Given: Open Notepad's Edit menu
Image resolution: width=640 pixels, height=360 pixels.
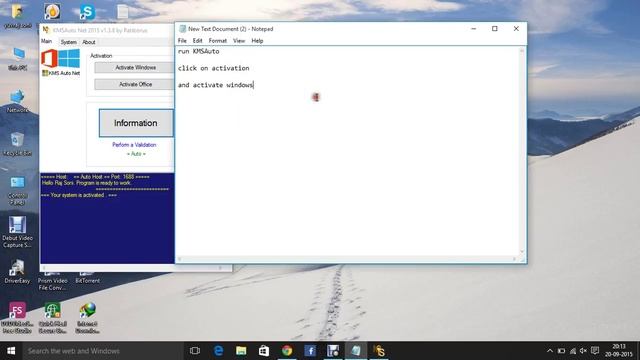Looking at the screenshot, I should (198, 41).
